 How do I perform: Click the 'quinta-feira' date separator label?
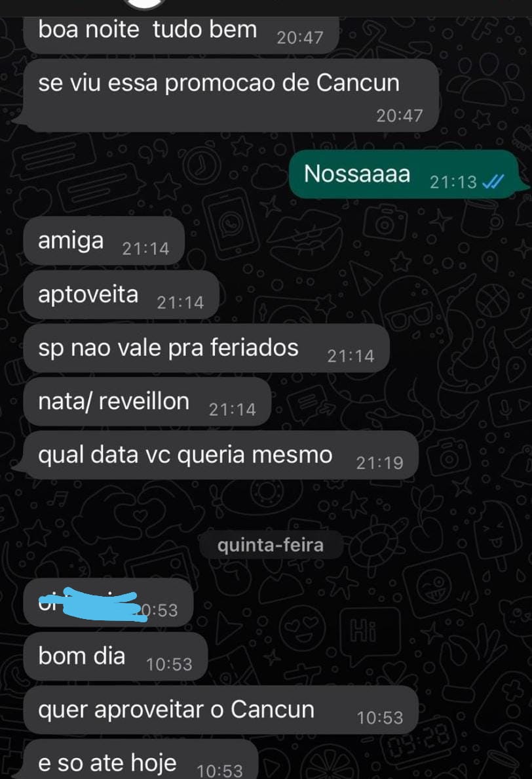point(271,545)
